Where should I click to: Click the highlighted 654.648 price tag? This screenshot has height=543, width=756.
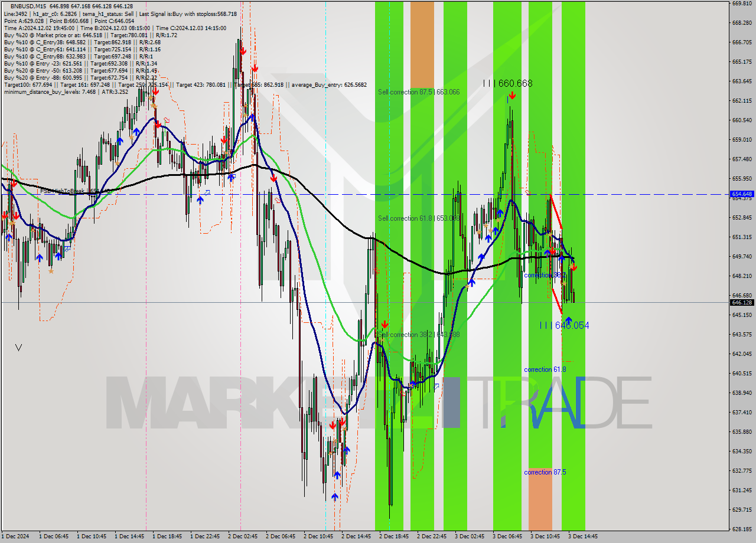pos(742,194)
